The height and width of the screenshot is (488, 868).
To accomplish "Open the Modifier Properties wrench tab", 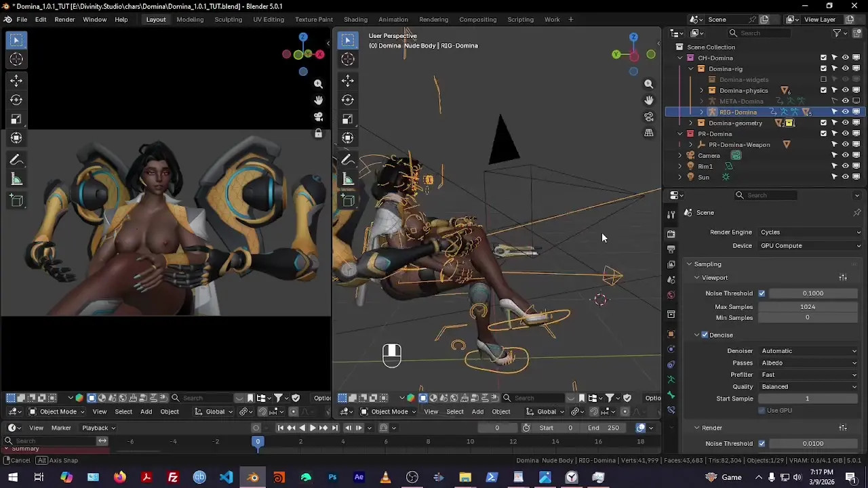I will click(671, 347).
